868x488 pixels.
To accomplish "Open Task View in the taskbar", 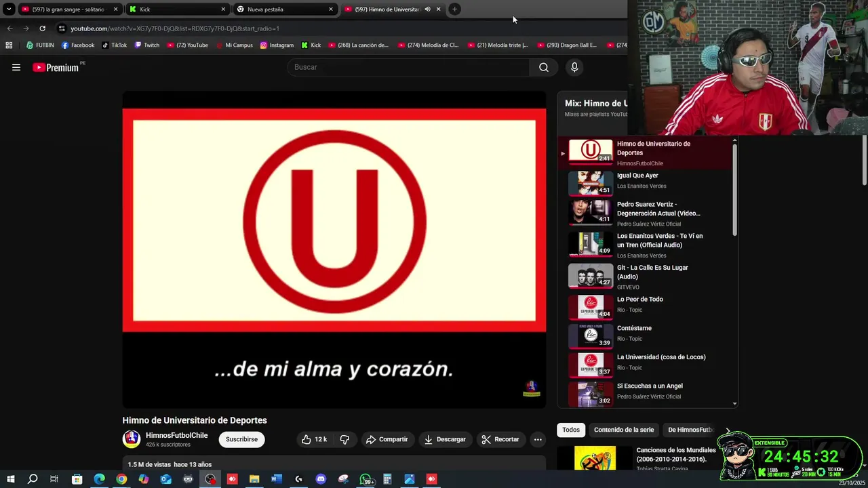I will 54,479.
